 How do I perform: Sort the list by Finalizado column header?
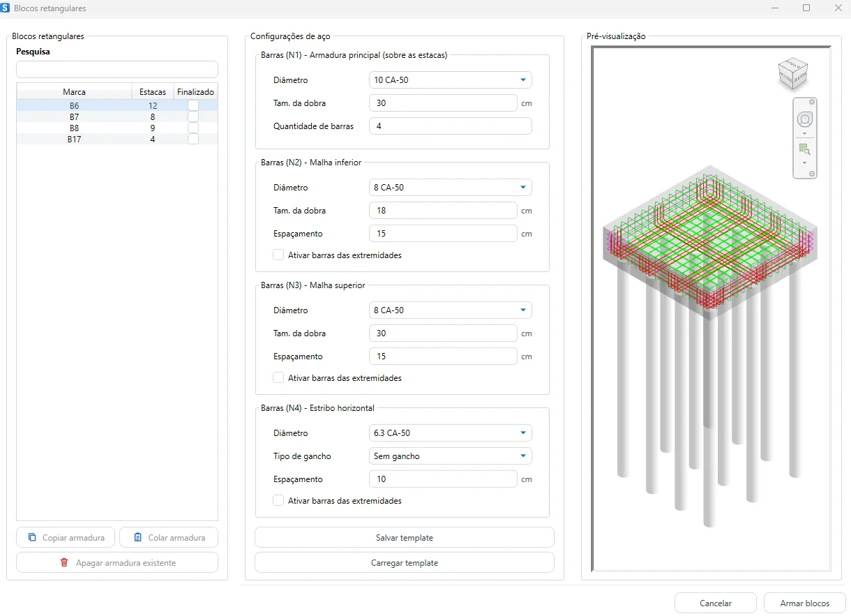[x=195, y=92]
